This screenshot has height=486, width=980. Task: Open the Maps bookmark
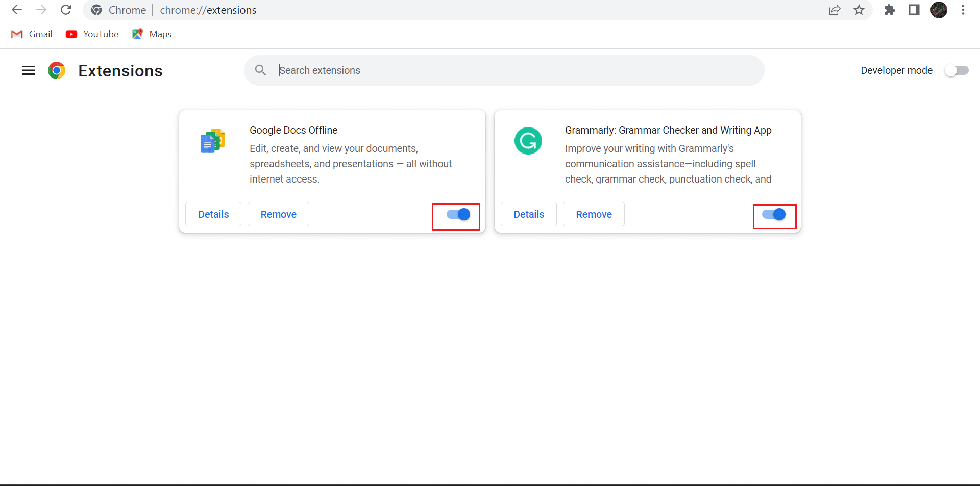tap(152, 34)
